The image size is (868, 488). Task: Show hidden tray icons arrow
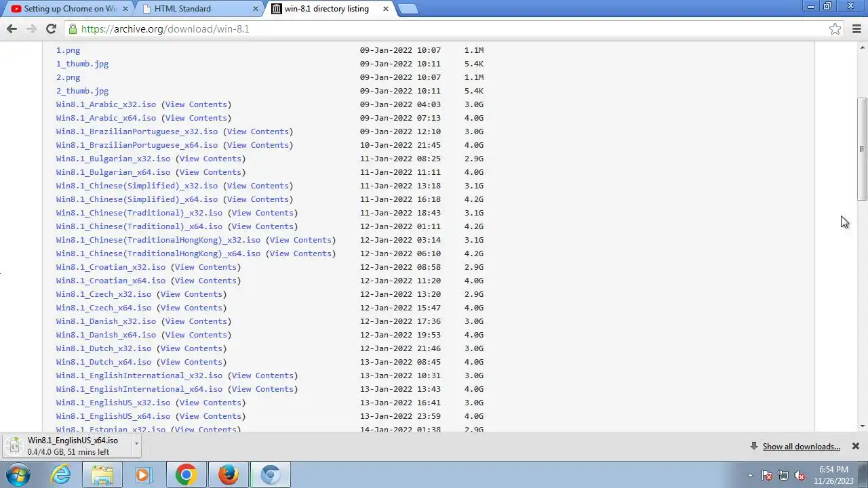(x=750, y=475)
